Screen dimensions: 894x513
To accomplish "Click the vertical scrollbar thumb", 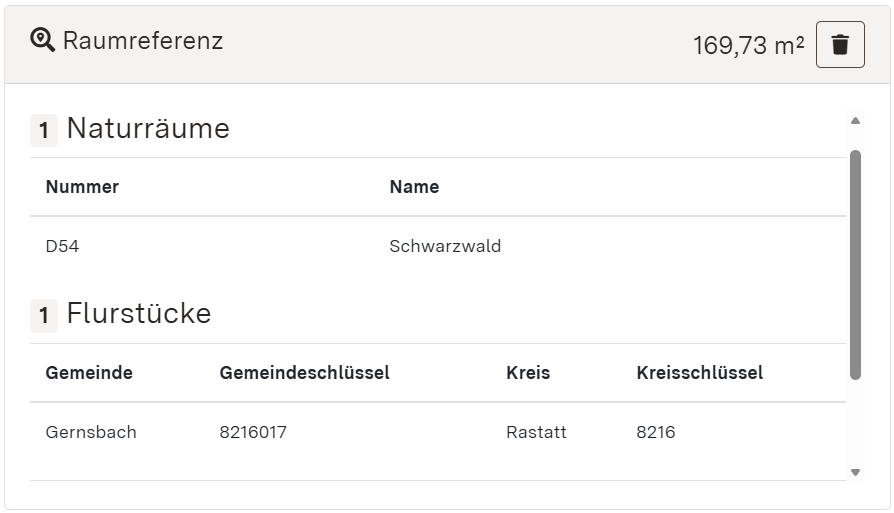I will click(855, 265).
